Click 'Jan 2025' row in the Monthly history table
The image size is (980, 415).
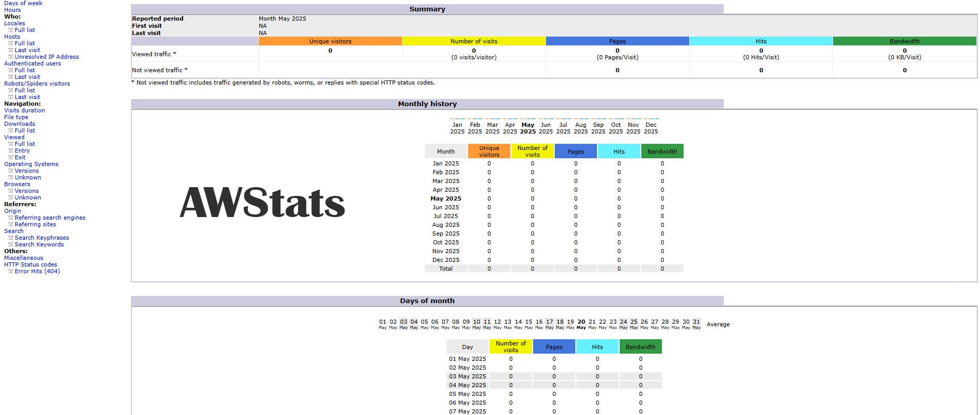click(x=446, y=163)
